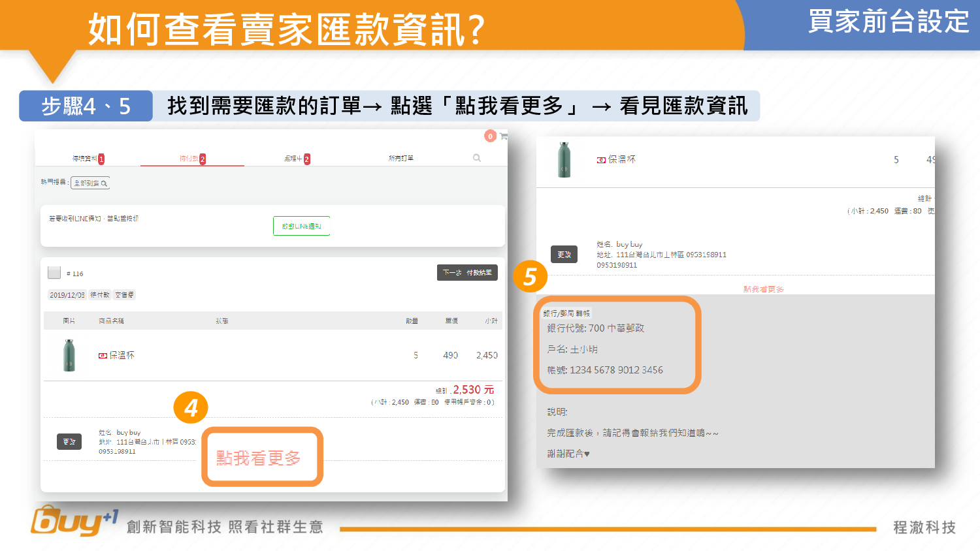Tick the checkbox beside order #116
This screenshot has width=980, height=551.
pos(54,273)
